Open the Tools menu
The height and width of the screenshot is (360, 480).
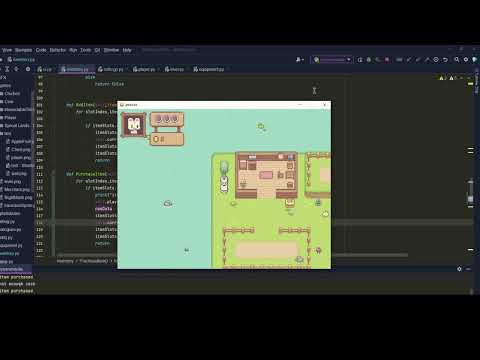coord(85,50)
